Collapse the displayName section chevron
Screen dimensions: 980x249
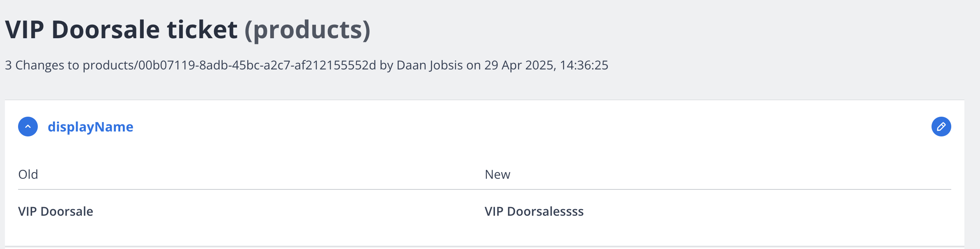(x=28, y=127)
